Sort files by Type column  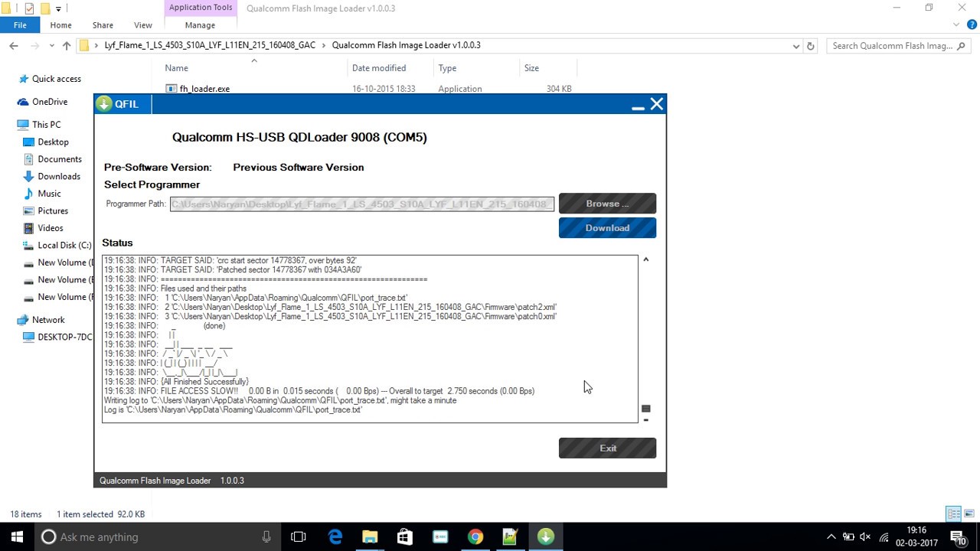tap(447, 68)
